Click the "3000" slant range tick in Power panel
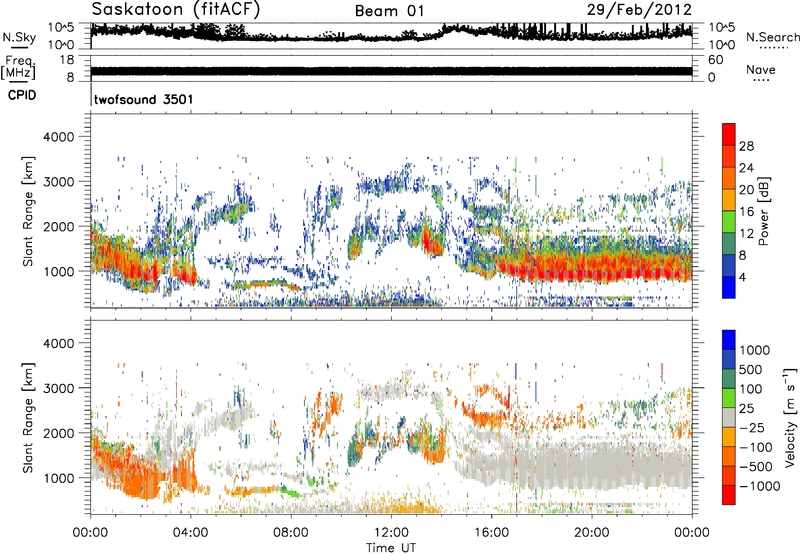Viewport: 800px width, 554px height. coord(58,182)
